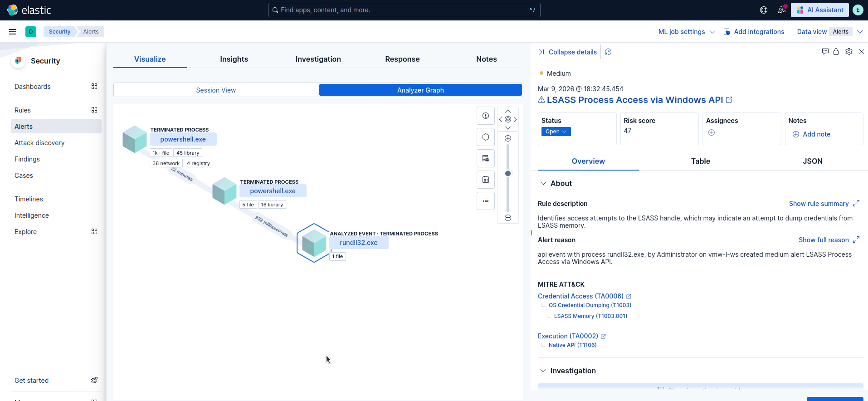This screenshot has width=868, height=401.
Task: Collapse the Investigation section
Action: tap(543, 371)
